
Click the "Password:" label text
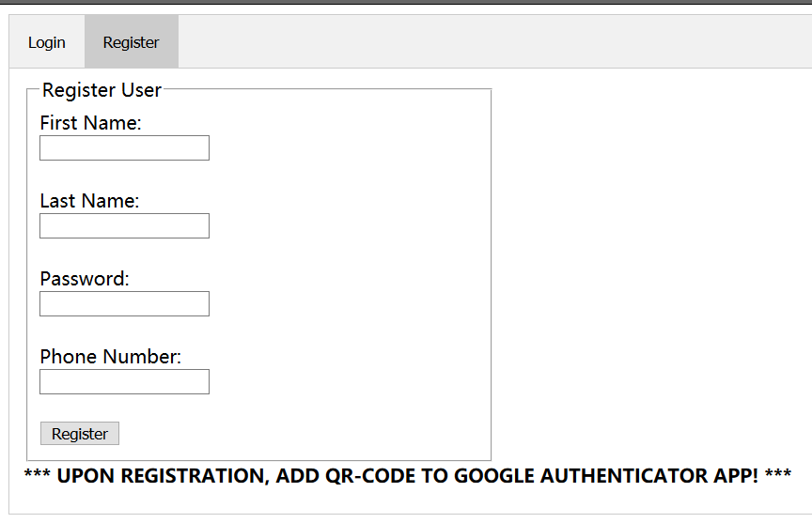pyautogui.click(x=85, y=279)
